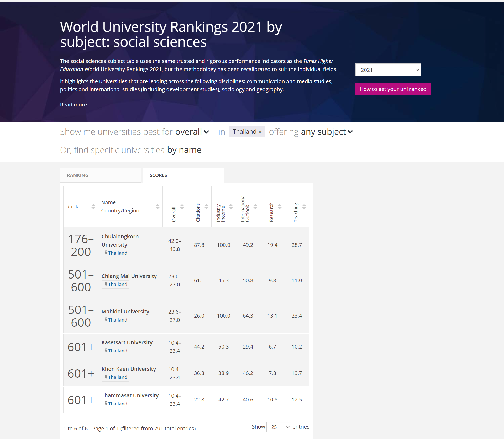Viewport: 504px width, 439px height.
Task: Sort by Research score arrows
Action: pyautogui.click(x=280, y=207)
